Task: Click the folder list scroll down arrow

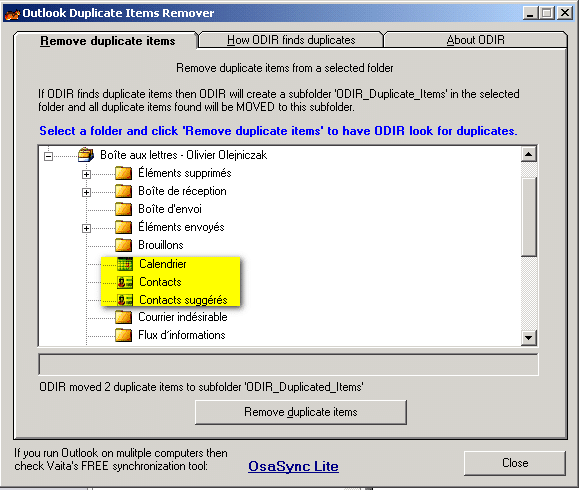Action: (x=529, y=337)
